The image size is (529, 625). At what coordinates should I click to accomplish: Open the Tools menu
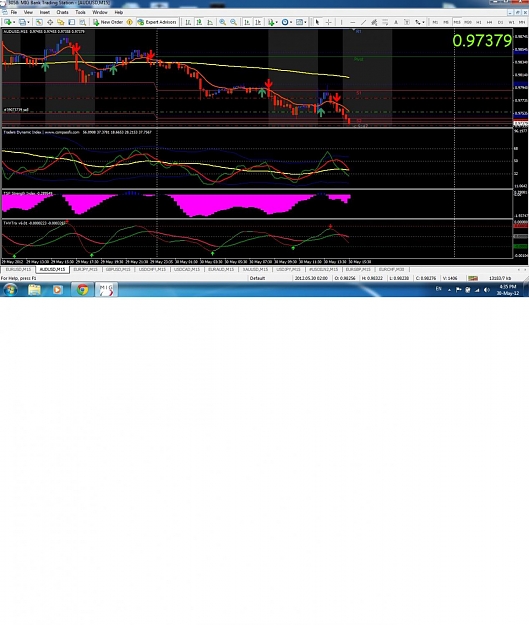pos(81,12)
